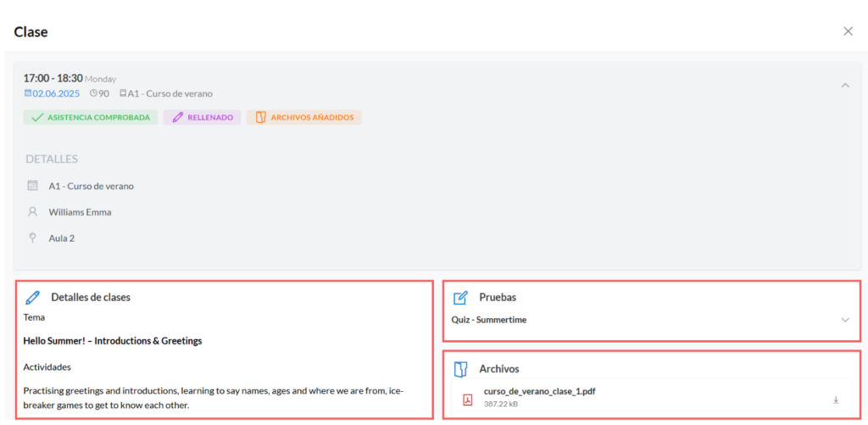
Task: Click the pencil icon beside Detalles de clases
Action: click(x=33, y=297)
